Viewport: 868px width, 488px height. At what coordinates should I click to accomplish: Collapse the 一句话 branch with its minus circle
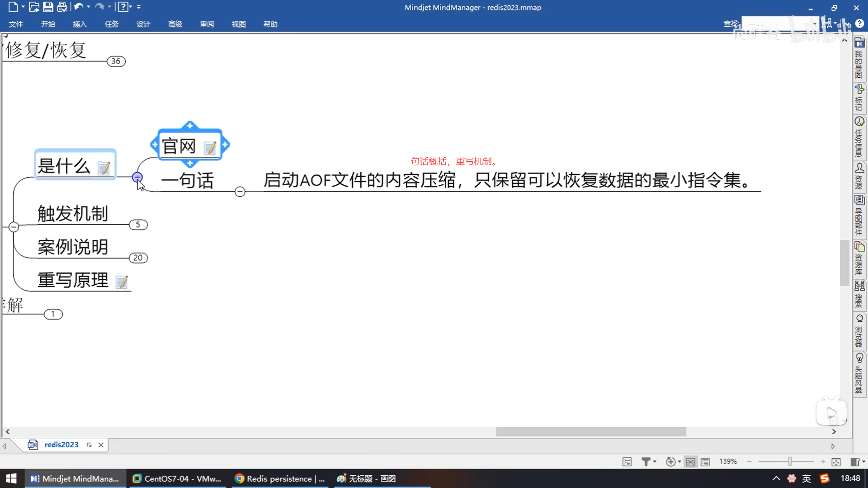pyautogui.click(x=240, y=192)
